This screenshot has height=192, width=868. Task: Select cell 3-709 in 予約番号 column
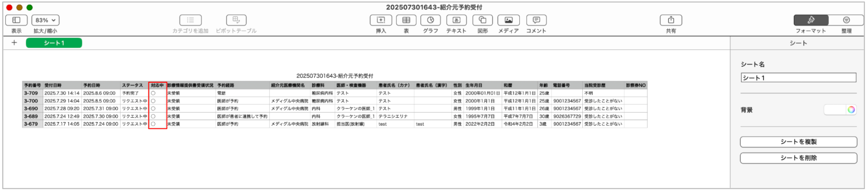(x=33, y=93)
